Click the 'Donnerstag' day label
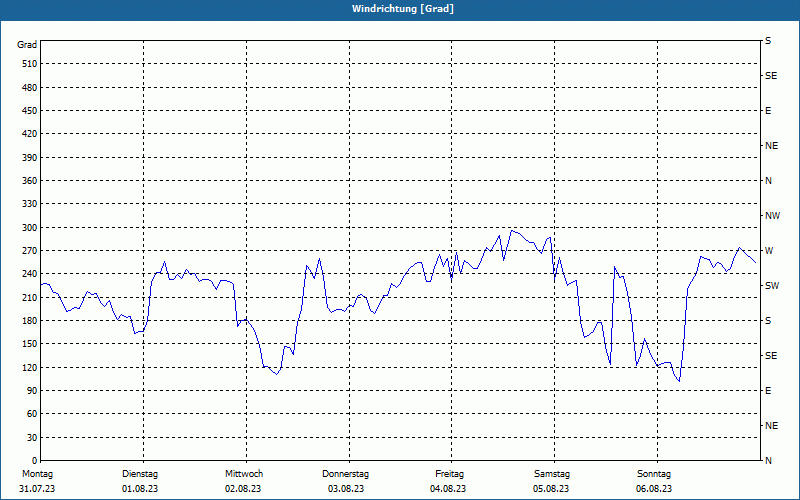 [345, 474]
